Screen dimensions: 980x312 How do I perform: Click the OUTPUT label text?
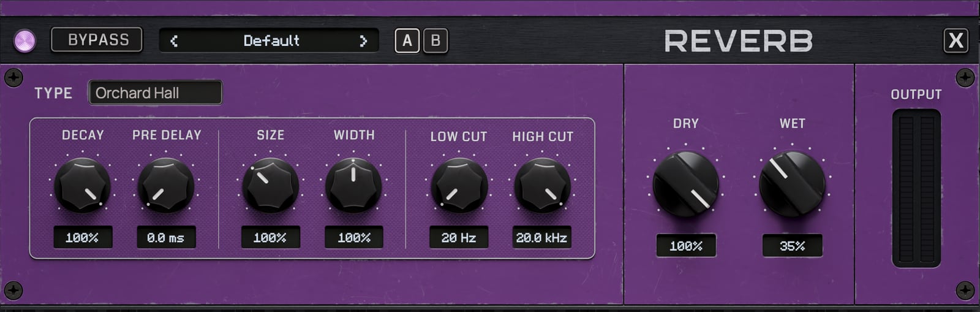(916, 94)
